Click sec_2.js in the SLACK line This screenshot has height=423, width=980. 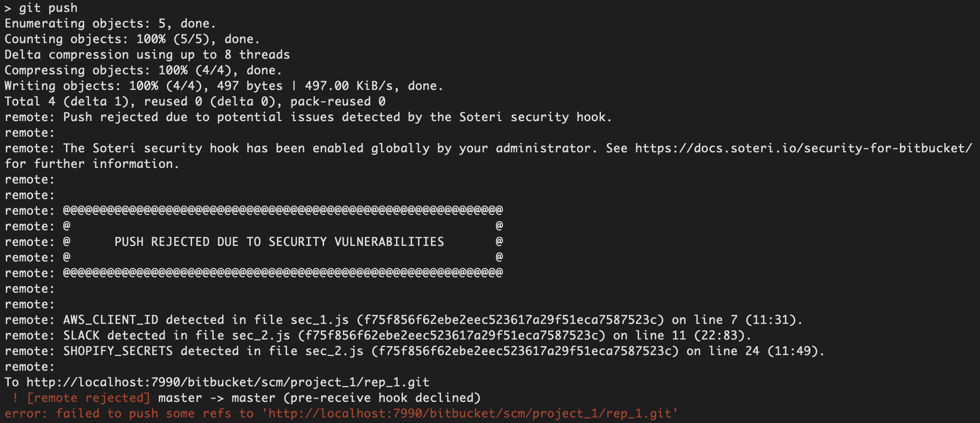[x=260, y=335]
